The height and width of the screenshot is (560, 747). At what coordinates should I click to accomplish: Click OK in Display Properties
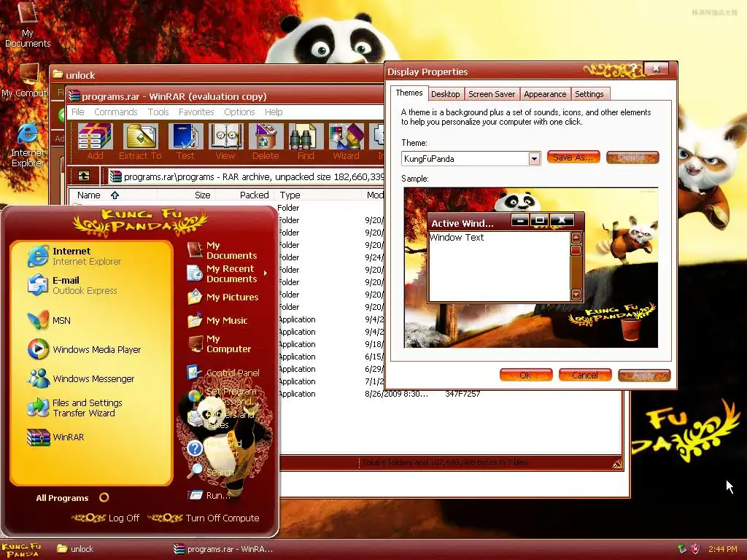click(526, 376)
